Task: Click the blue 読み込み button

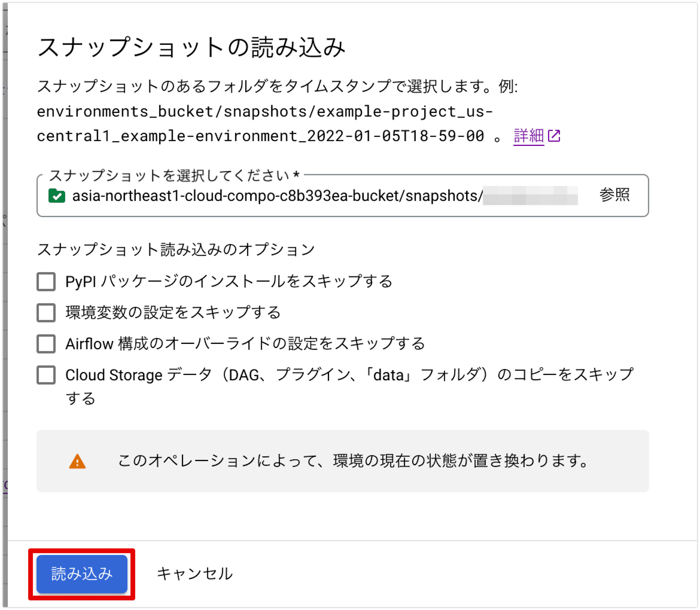Action: [x=82, y=574]
